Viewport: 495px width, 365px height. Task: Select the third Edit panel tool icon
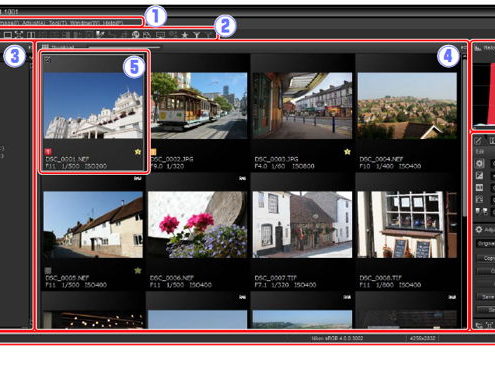479,187
